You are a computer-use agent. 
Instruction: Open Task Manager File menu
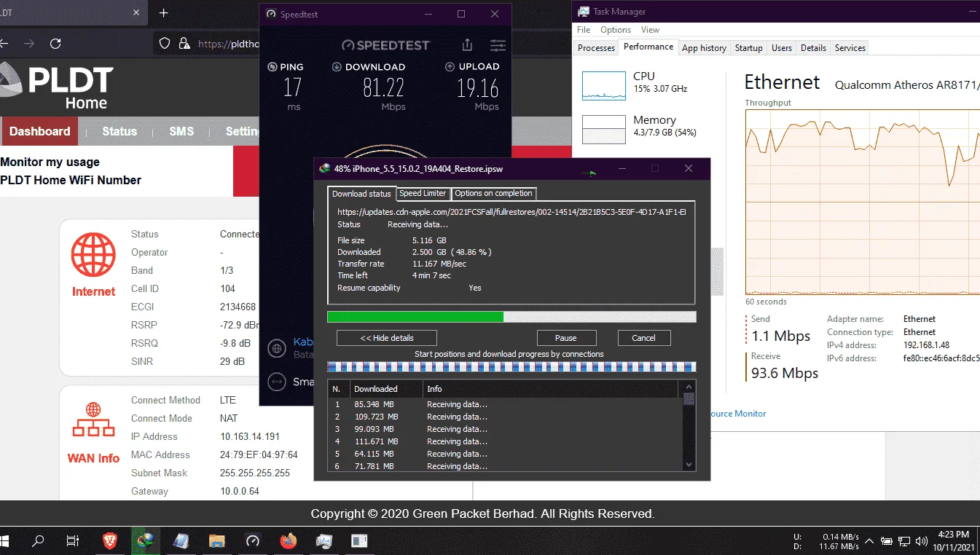point(584,30)
